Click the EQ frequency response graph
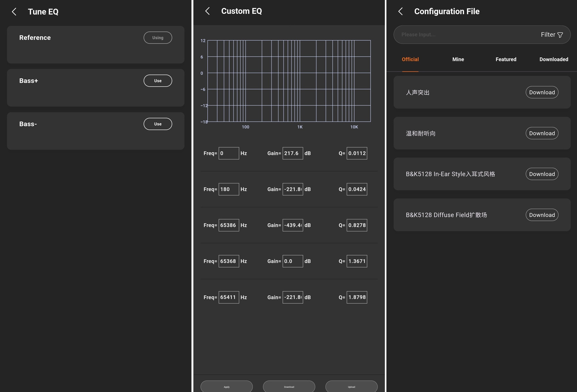The width and height of the screenshot is (577, 392). (289, 81)
